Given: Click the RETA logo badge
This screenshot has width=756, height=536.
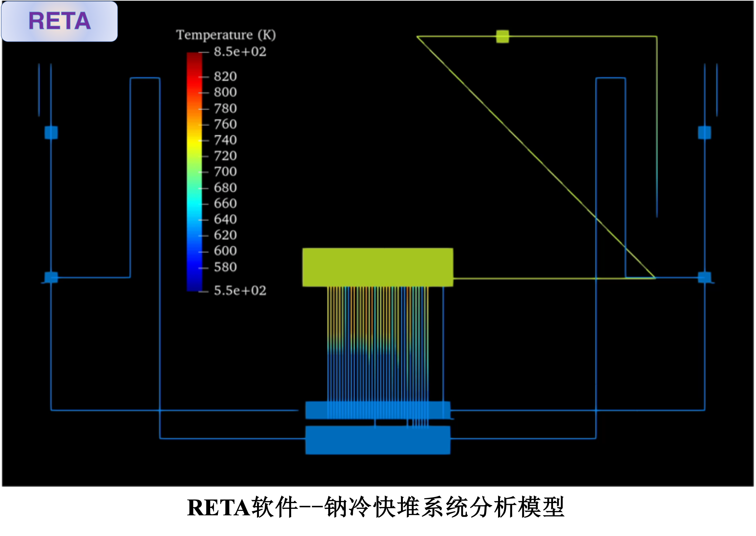Looking at the screenshot, I should point(59,21).
